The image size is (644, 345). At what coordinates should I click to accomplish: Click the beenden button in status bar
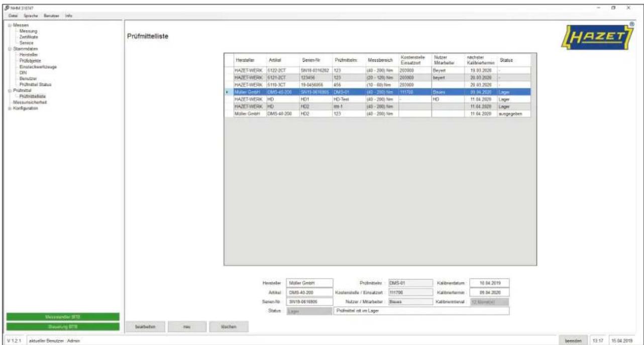click(x=573, y=340)
